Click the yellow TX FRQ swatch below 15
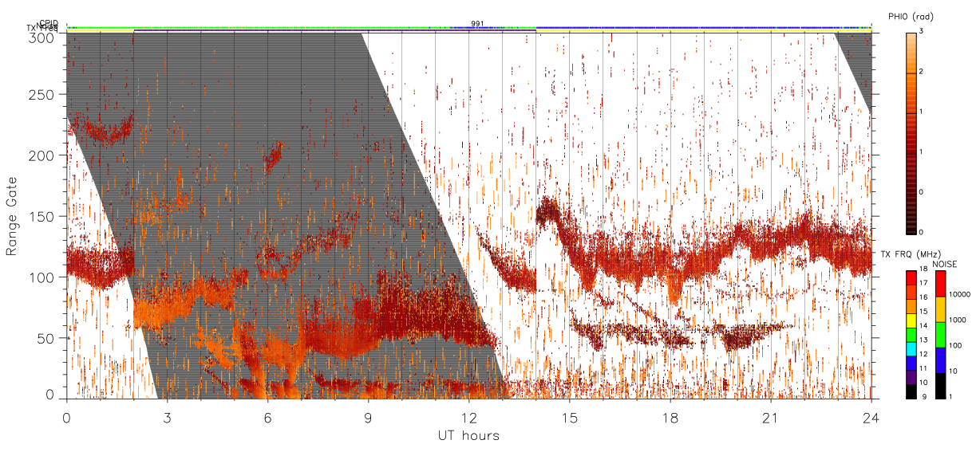The height and width of the screenshot is (452, 980). tap(911, 320)
